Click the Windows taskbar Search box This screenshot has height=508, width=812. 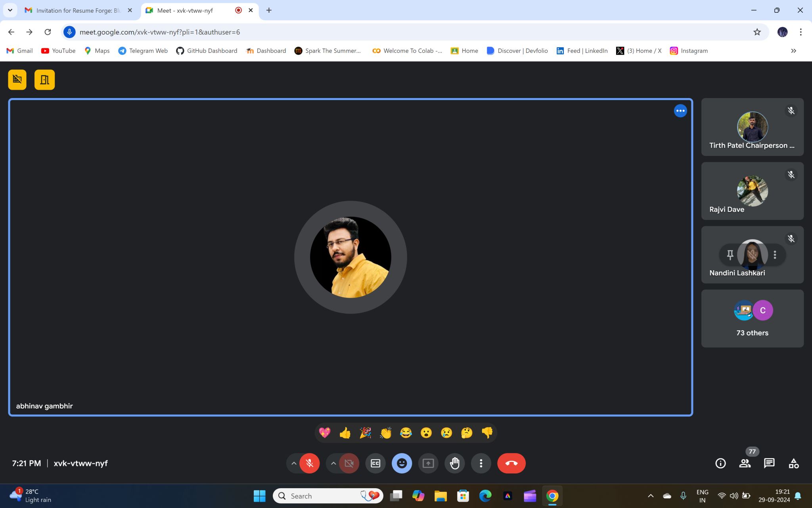328,496
